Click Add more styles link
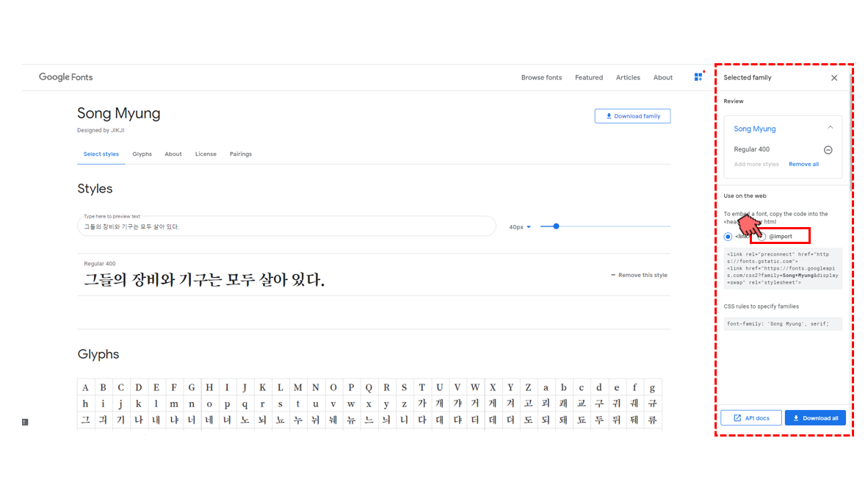Screen dimensions: 868x488 [756, 164]
